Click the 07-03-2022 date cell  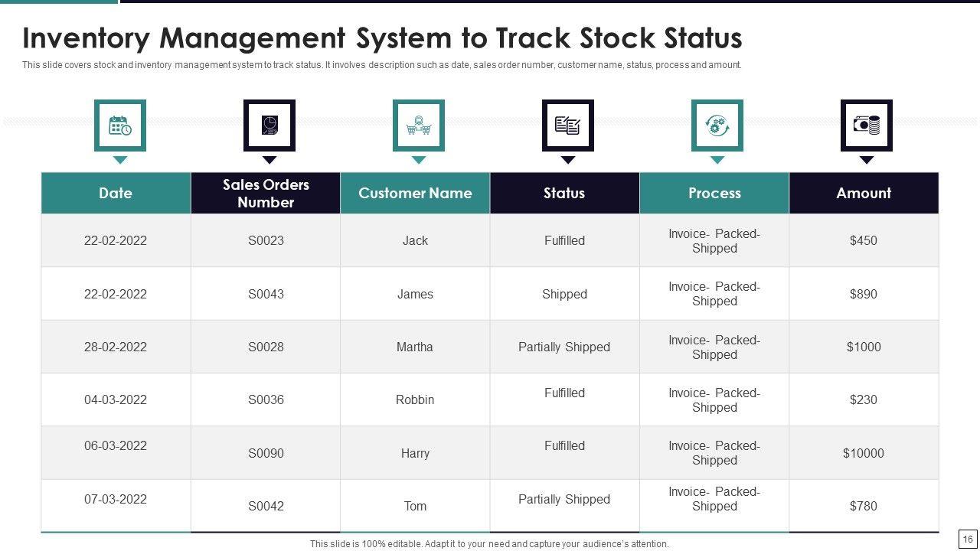pos(116,499)
